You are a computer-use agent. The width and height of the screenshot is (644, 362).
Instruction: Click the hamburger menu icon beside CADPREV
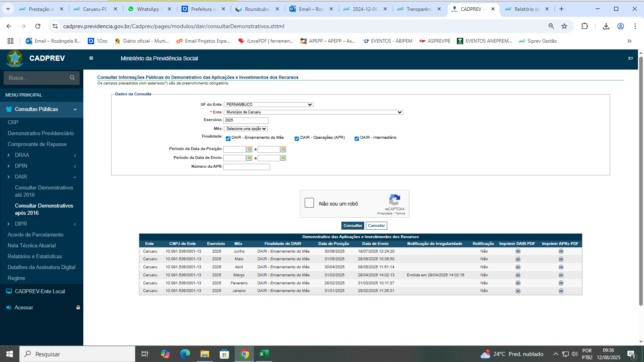pos(91,58)
